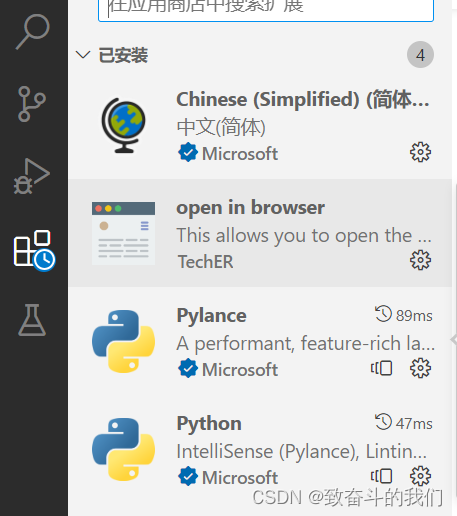This screenshot has height=516, width=457.
Task: Open the Source Control view
Action: pyautogui.click(x=31, y=104)
